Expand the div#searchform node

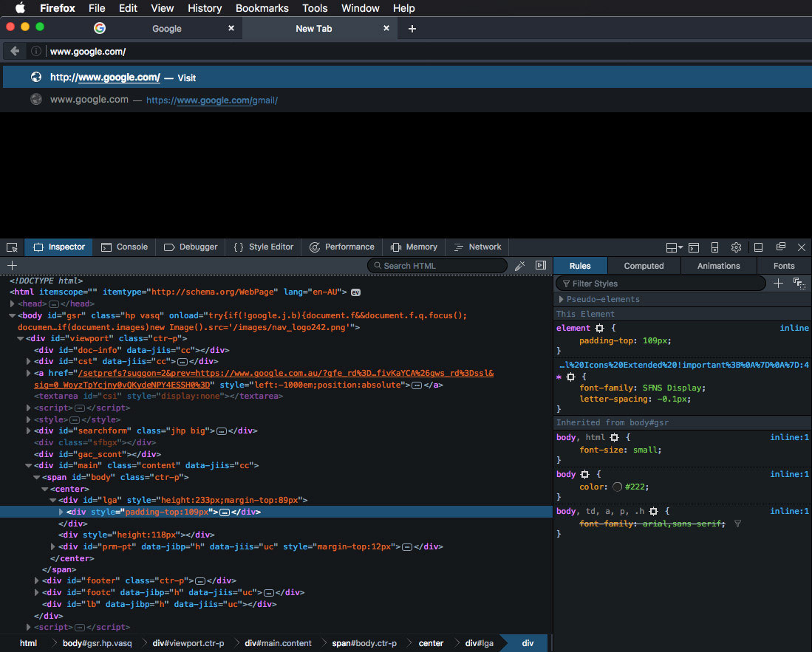coord(29,430)
